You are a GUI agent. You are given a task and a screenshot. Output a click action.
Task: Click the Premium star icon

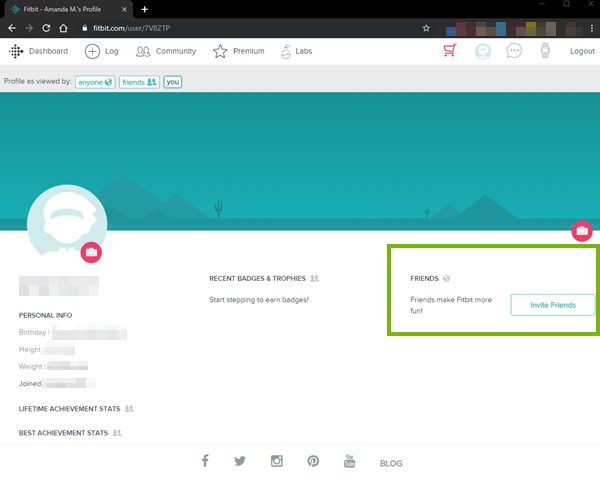220,51
